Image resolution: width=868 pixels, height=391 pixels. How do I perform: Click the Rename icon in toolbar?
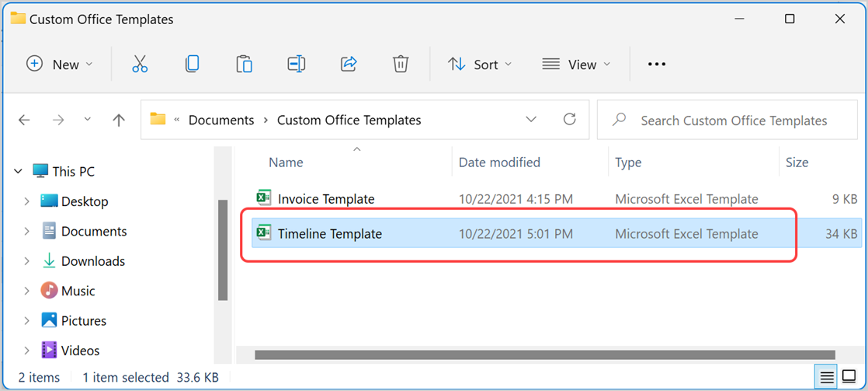click(x=296, y=65)
